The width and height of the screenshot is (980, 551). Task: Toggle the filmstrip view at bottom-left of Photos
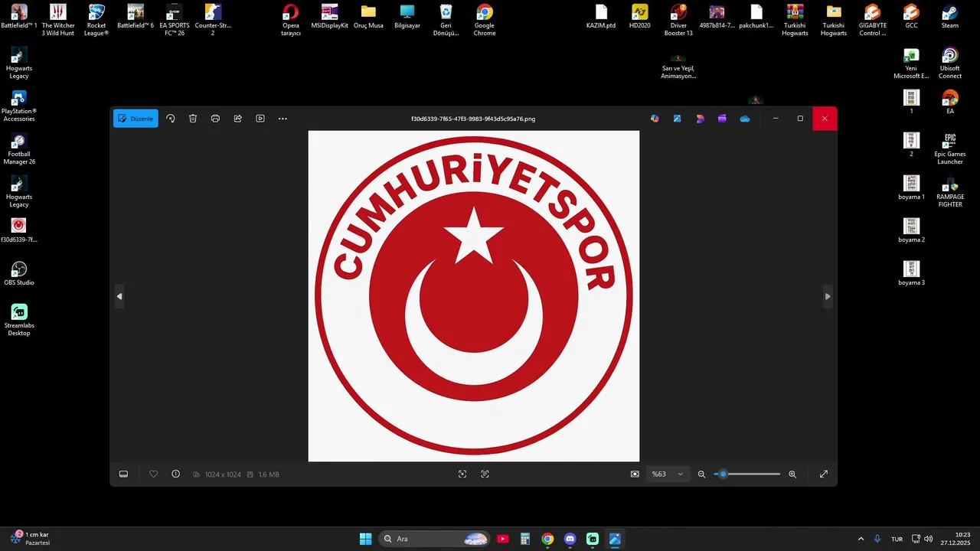[123, 474]
